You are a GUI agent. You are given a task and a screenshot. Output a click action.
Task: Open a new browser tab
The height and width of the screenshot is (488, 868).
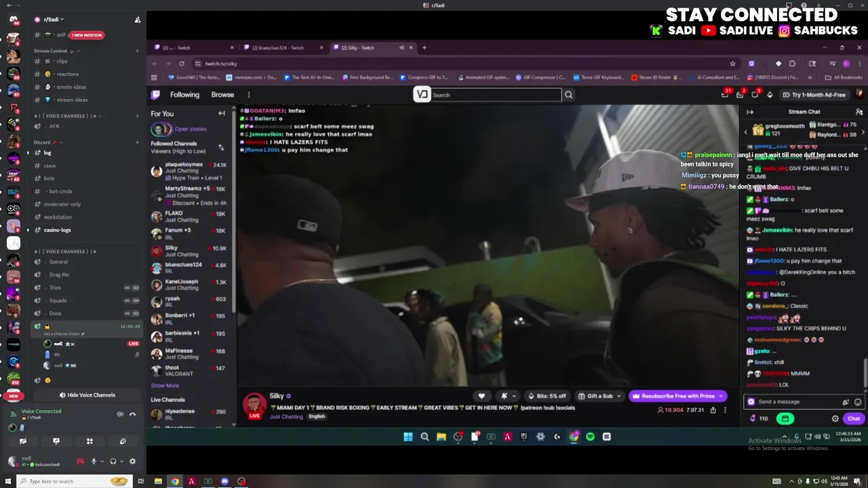425,47
